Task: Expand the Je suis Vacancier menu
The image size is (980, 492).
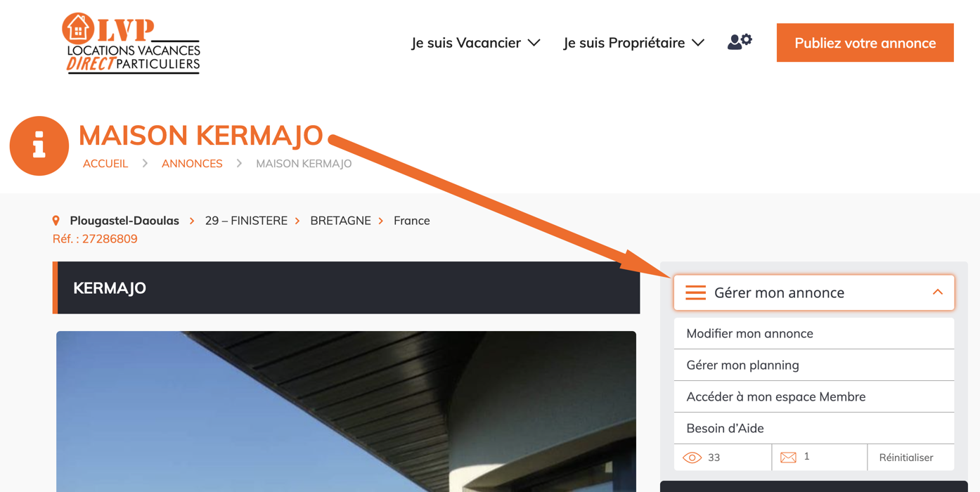Action: click(x=476, y=43)
